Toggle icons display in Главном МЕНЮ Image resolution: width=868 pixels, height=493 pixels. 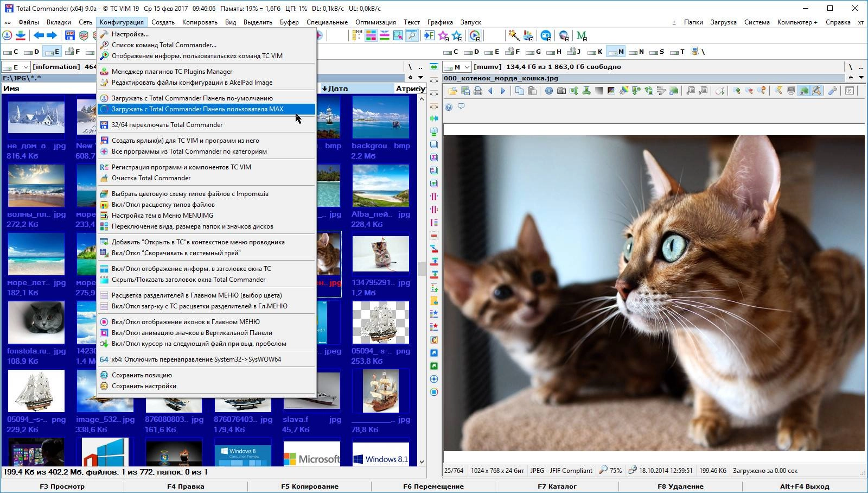click(186, 322)
